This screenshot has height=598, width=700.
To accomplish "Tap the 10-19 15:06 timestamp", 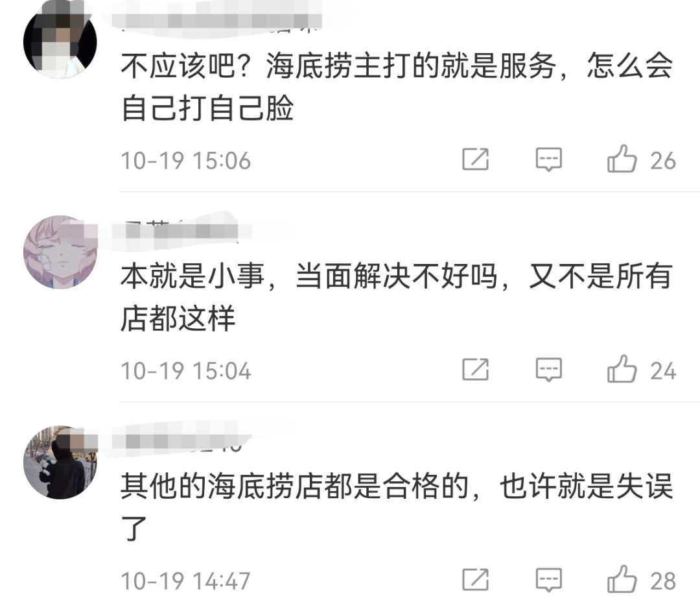I will click(186, 161).
